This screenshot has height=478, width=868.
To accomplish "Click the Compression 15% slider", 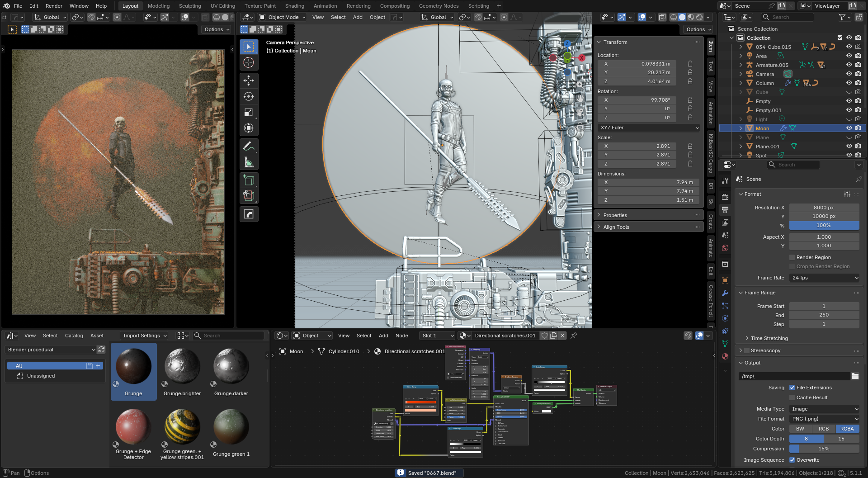I will click(824, 449).
